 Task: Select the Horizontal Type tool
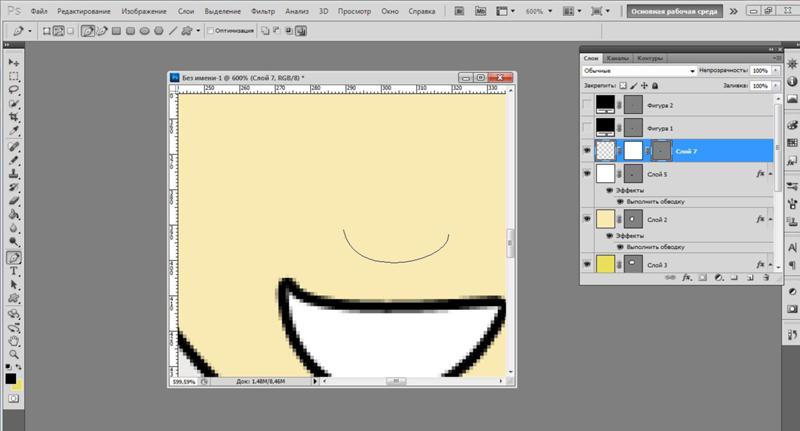click(x=15, y=271)
